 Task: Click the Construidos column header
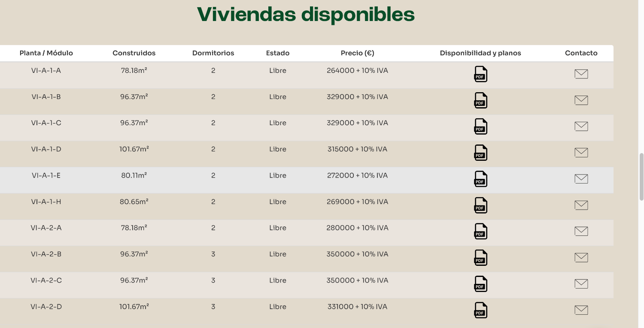(134, 53)
